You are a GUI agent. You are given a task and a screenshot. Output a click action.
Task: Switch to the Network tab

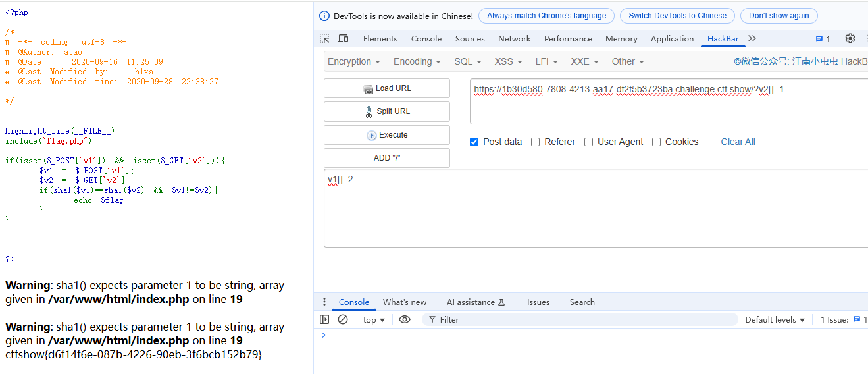click(514, 38)
